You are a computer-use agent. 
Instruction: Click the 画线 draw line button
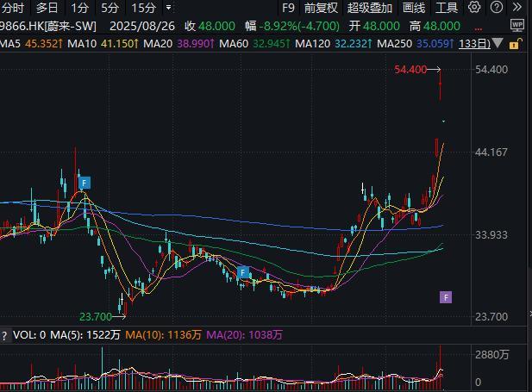(x=414, y=8)
